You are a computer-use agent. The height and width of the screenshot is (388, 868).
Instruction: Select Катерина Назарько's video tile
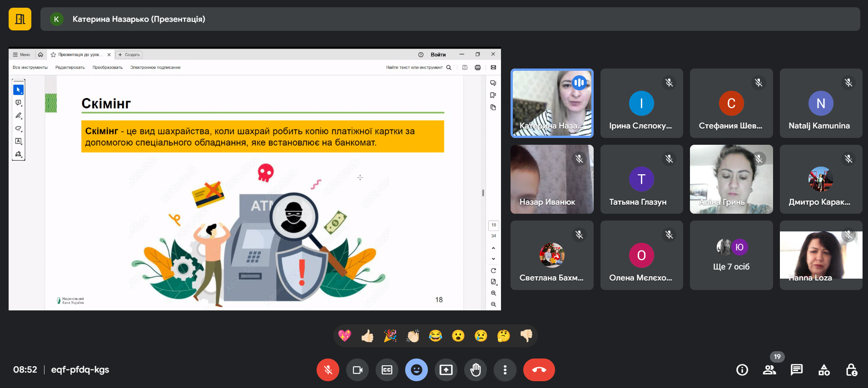tap(552, 103)
